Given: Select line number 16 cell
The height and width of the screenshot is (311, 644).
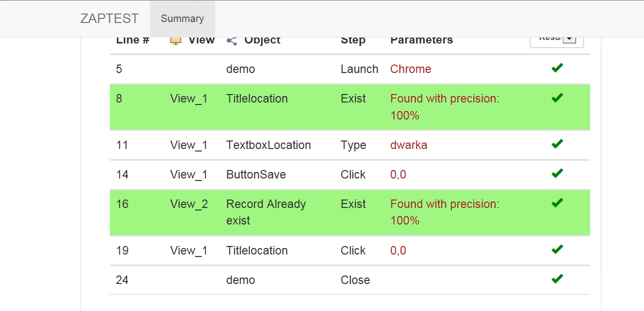Looking at the screenshot, I should click(122, 204).
